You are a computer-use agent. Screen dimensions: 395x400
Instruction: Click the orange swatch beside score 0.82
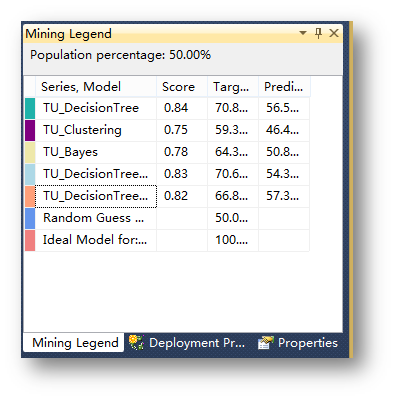tap(30, 196)
